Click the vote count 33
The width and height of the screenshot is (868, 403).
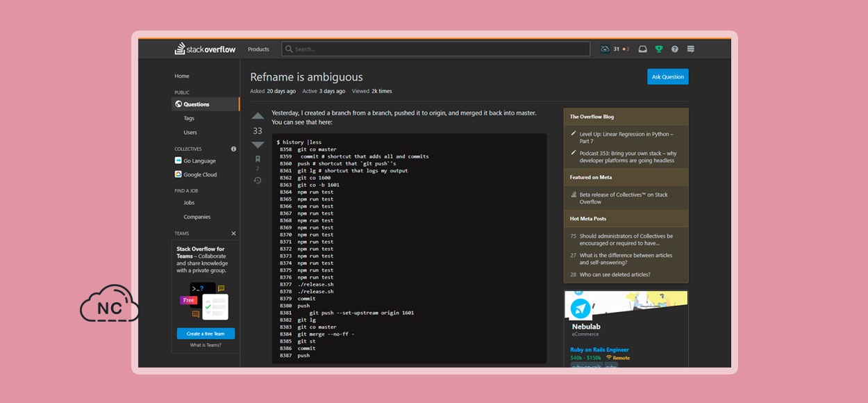point(258,131)
